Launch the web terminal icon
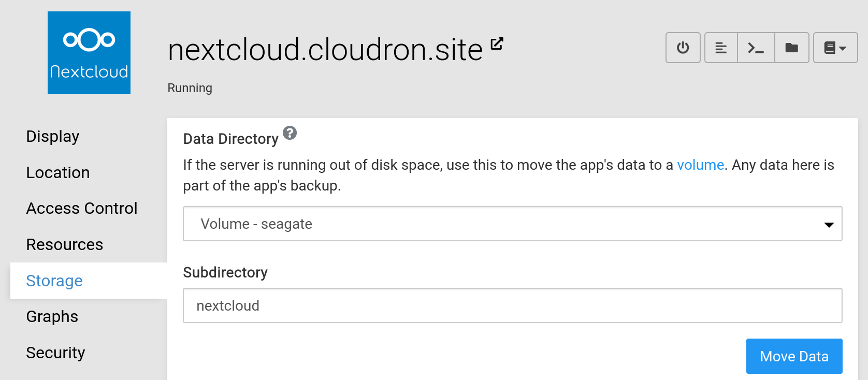Screen dimensions: 868x380 756,48
